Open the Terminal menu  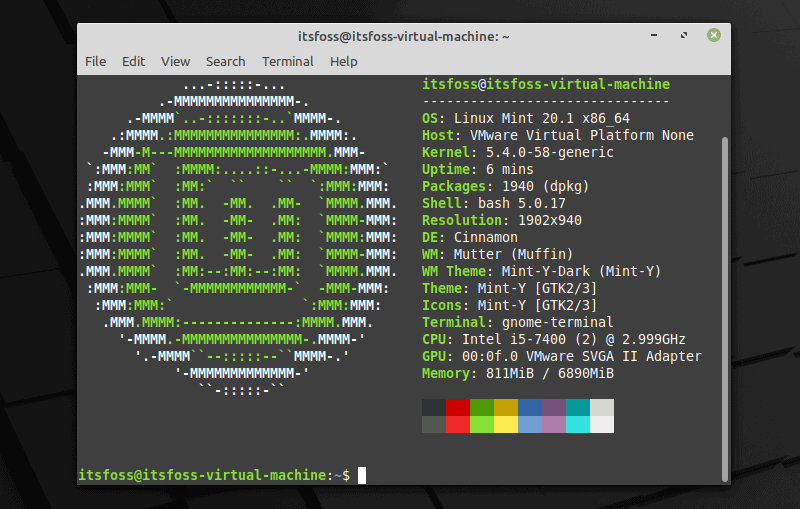[x=288, y=62]
